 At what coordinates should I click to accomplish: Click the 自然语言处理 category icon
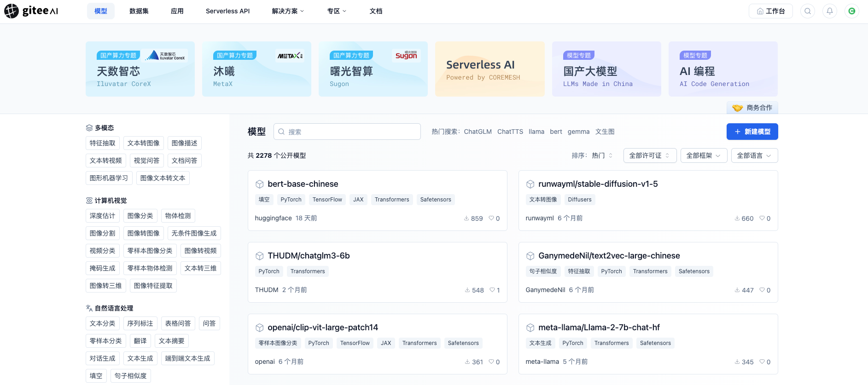point(89,308)
